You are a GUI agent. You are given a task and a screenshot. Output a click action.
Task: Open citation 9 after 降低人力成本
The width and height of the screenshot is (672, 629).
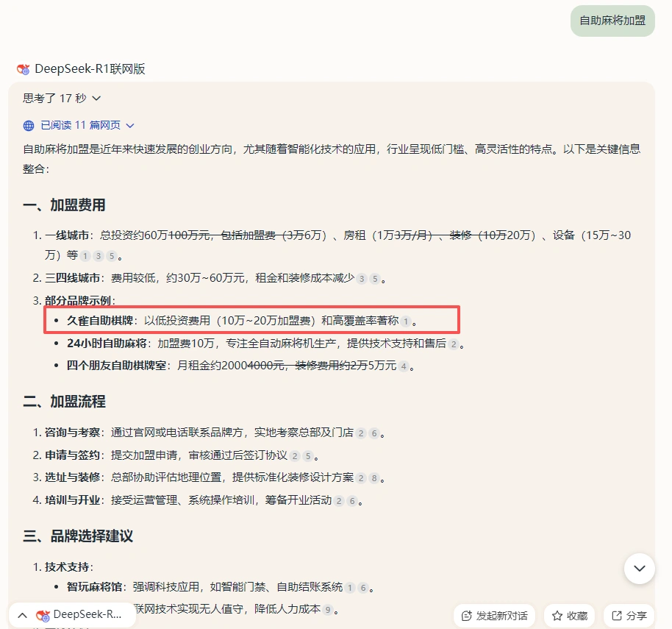(328, 610)
